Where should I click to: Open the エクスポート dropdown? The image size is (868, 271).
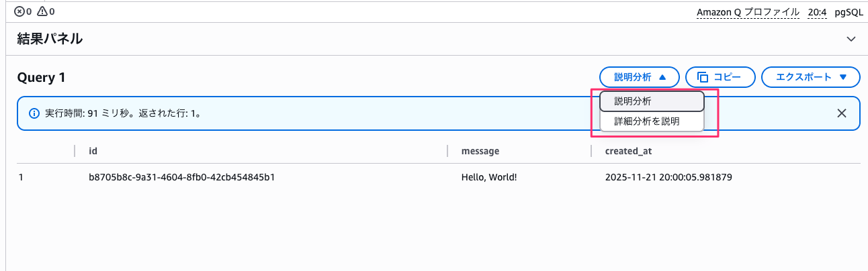(810, 77)
